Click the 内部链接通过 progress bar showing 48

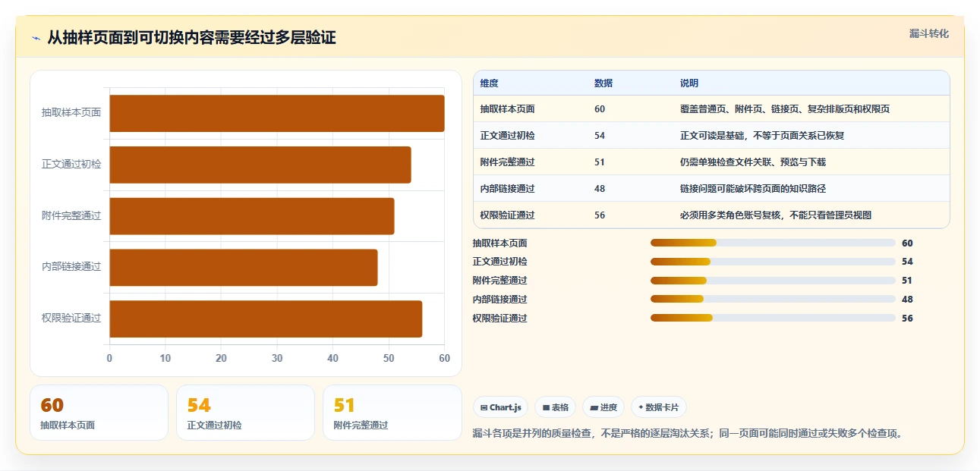[x=773, y=300]
